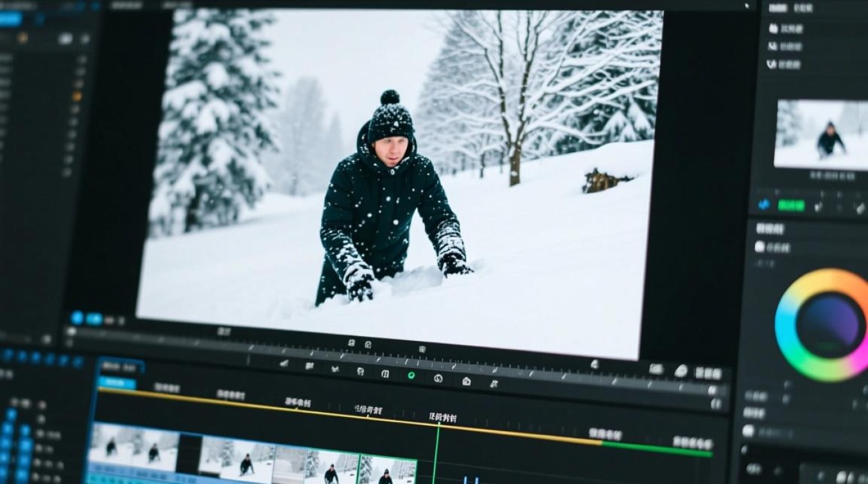
Task: Click the cloud-shaped icon right of preview toolbar
Action: [681, 371]
